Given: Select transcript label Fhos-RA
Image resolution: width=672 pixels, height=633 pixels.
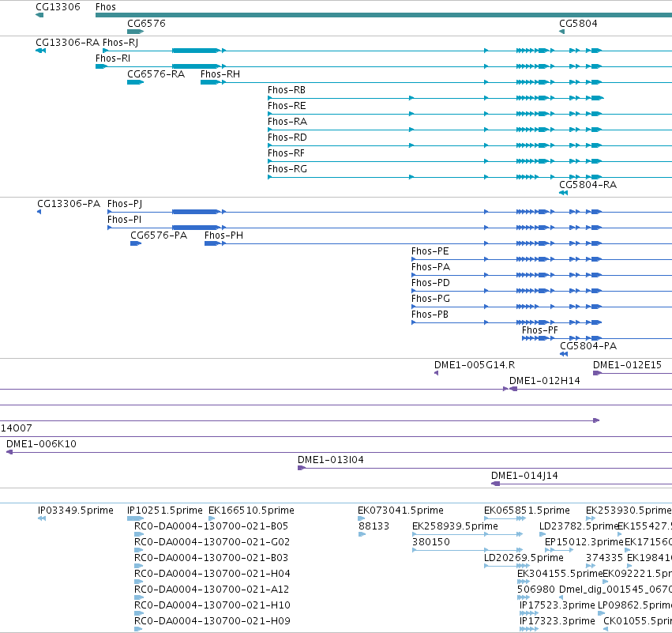Looking at the screenshot, I should (287, 122).
